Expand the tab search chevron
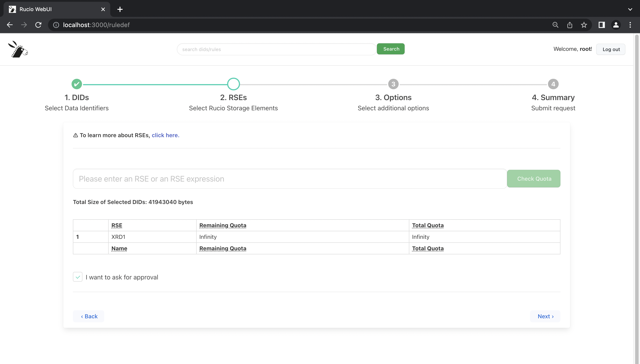Image resolution: width=640 pixels, height=364 pixels. 630,9
